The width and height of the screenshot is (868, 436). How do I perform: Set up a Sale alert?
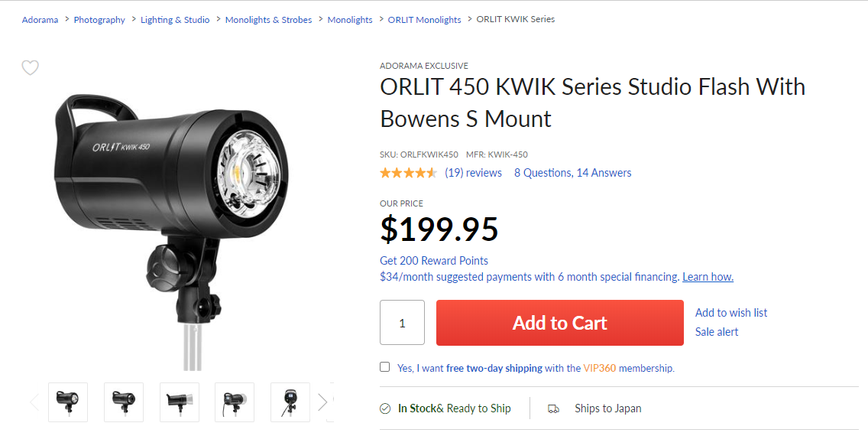point(717,332)
